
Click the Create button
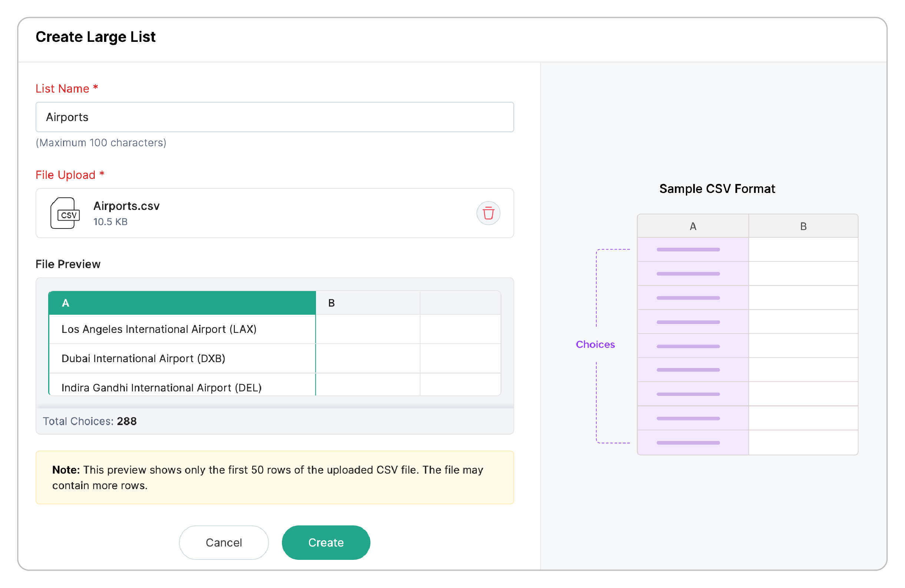click(x=326, y=542)
